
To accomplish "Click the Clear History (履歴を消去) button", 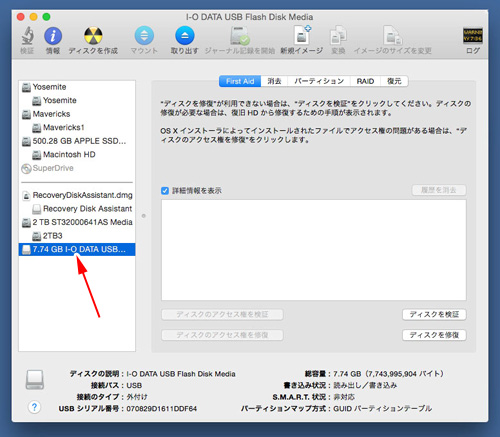I will click(x=439, y=190).
